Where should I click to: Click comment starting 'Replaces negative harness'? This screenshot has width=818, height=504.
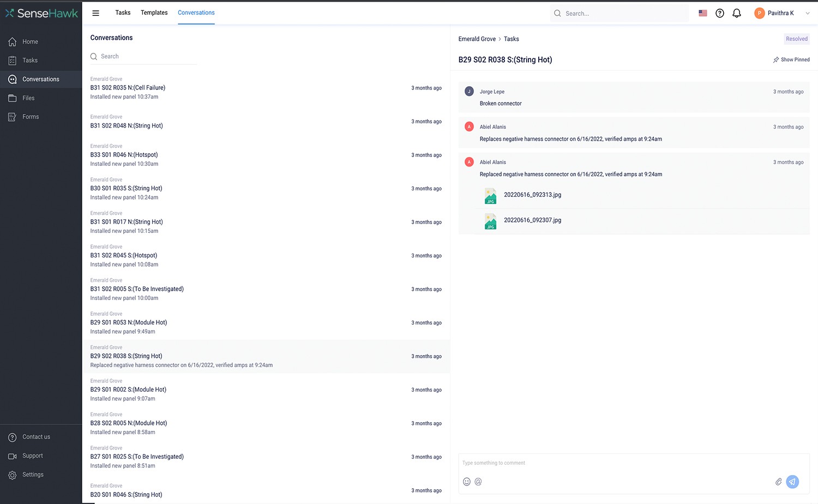[570, 139]
